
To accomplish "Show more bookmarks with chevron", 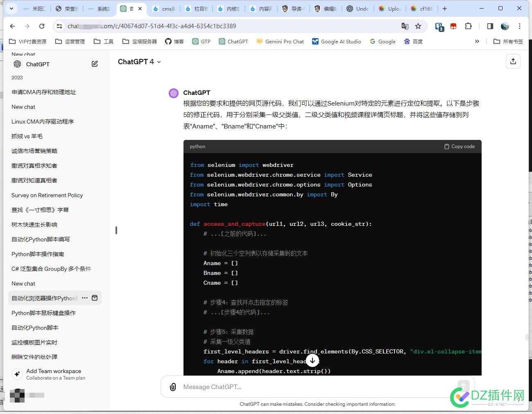I will (x=477, y=41).
